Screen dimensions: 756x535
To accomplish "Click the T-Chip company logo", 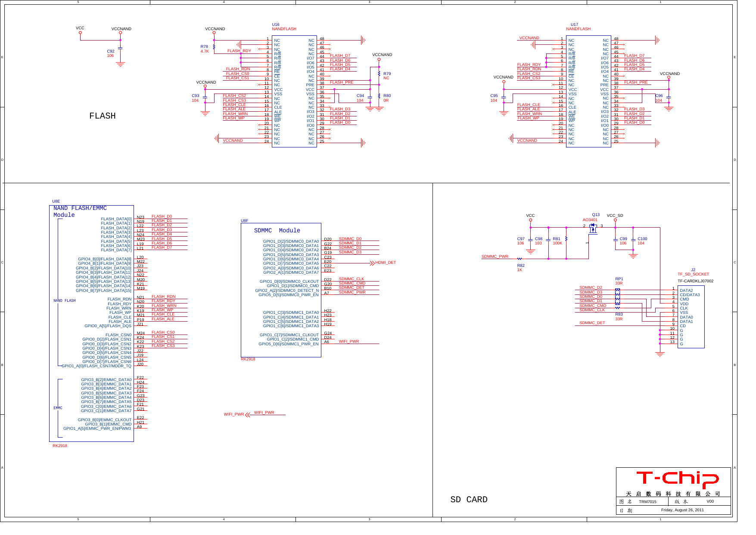I will (x=678, y=479).
